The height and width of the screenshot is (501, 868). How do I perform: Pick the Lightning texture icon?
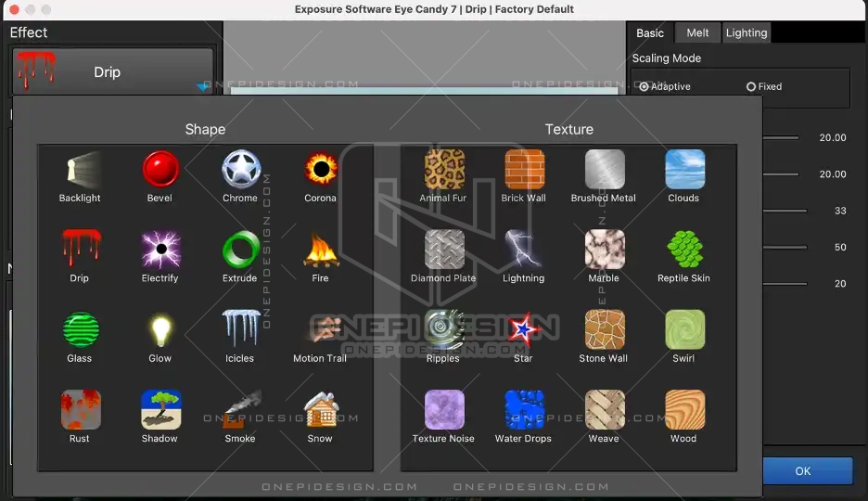tap(524, 250)
